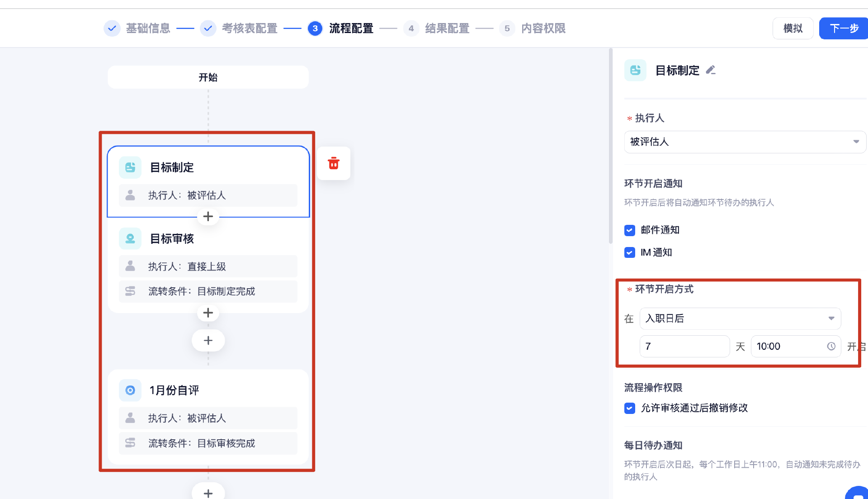Uncheck the IM 通知 checkbox
This screenshot has width=868, height=499.
point(629,252)
